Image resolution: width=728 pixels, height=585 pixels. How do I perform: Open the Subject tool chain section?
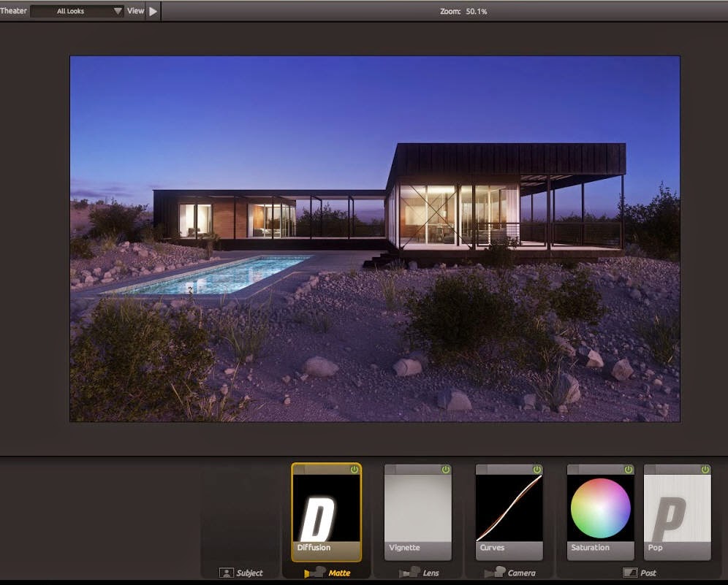[241, 573]
